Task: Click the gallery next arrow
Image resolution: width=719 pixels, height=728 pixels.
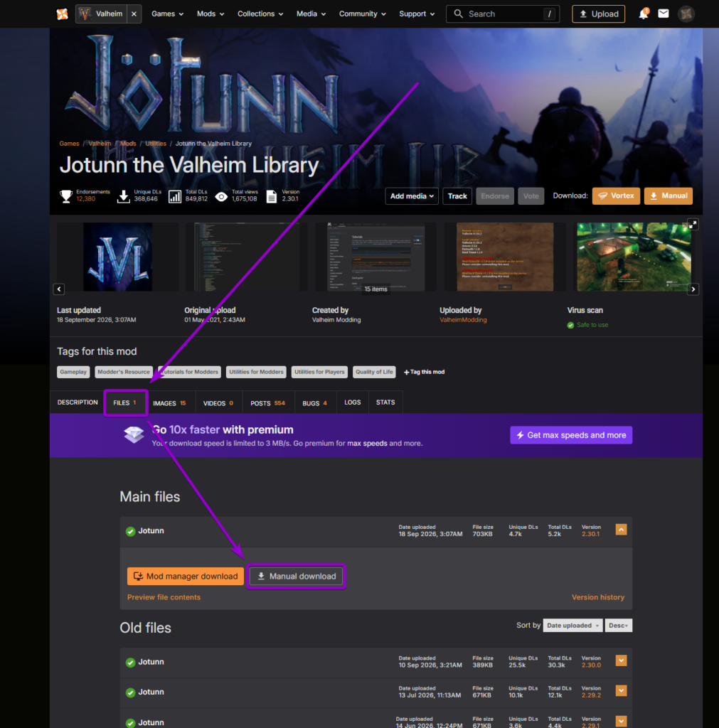Action: (x=693, y=289)
